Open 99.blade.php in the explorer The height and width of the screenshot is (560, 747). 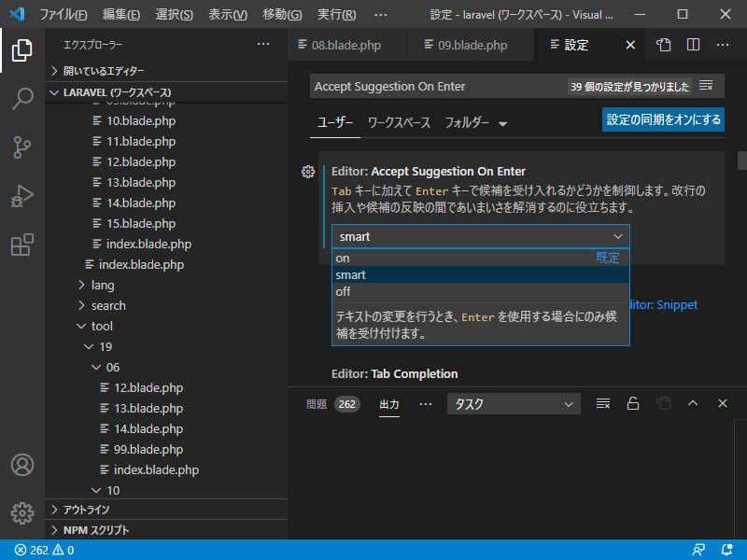[148, 449]
